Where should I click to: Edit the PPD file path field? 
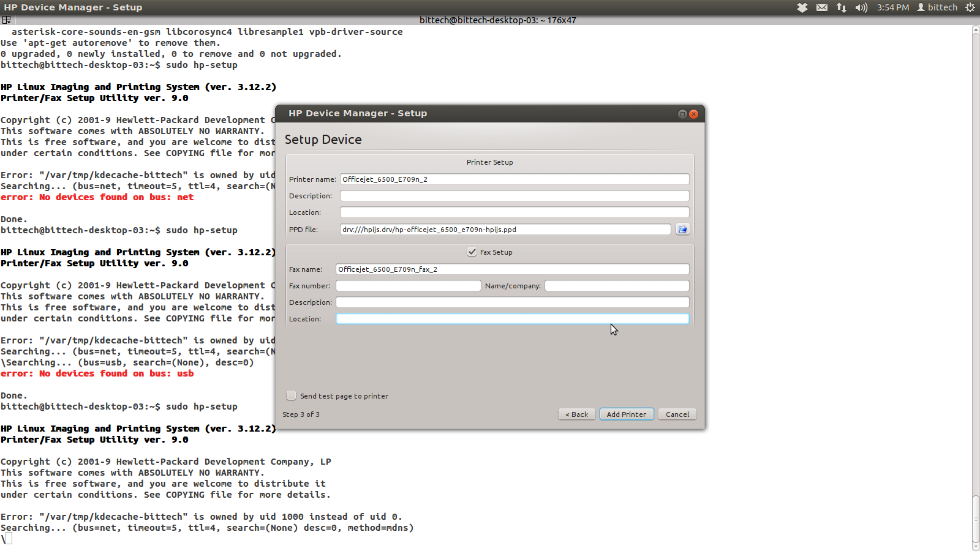pyautogui.click(x=505, y=229)
